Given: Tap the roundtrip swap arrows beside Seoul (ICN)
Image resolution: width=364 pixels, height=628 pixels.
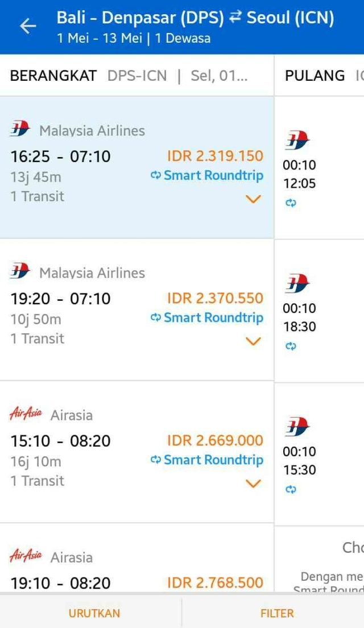Looking at the screenshot, I should click(x=235, y=18).
